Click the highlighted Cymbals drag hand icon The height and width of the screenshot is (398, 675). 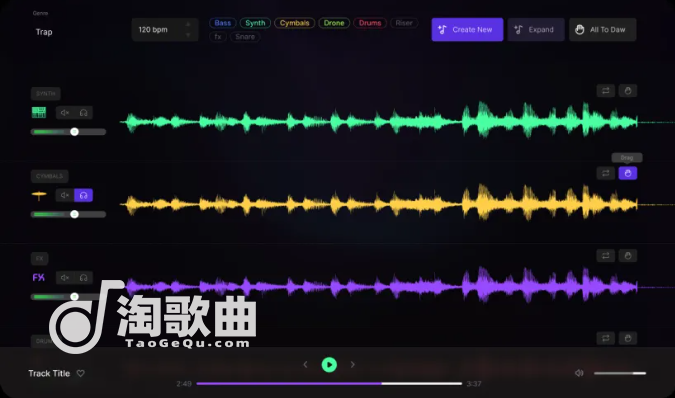click(628, 173)
